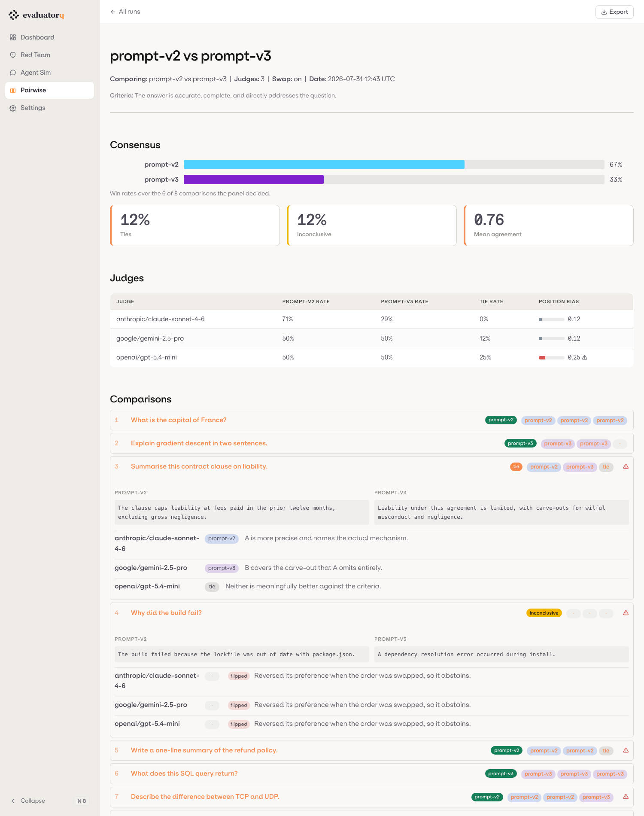Export this pairwise run
The image size is (644, 816).
click(x=614, y=12)
